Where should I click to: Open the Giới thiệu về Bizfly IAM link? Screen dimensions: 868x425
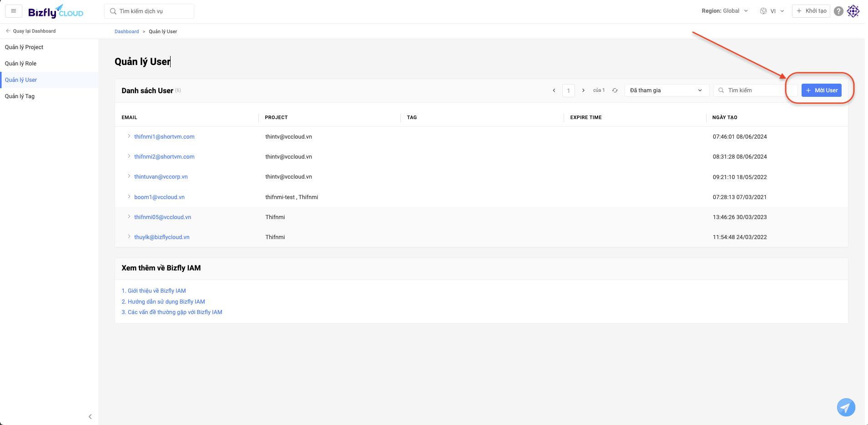click(154, 291)
